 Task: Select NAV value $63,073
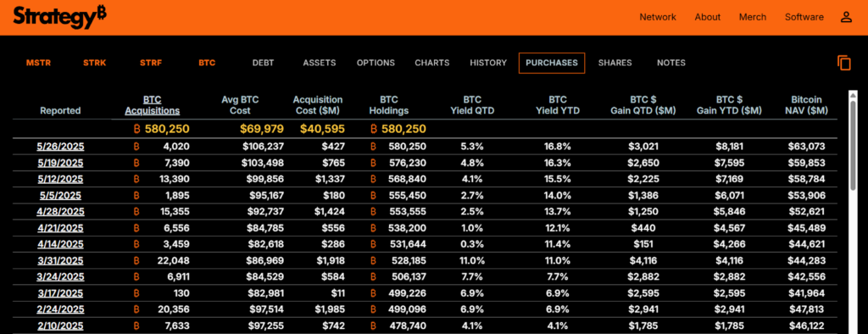[x=807, y=147]
